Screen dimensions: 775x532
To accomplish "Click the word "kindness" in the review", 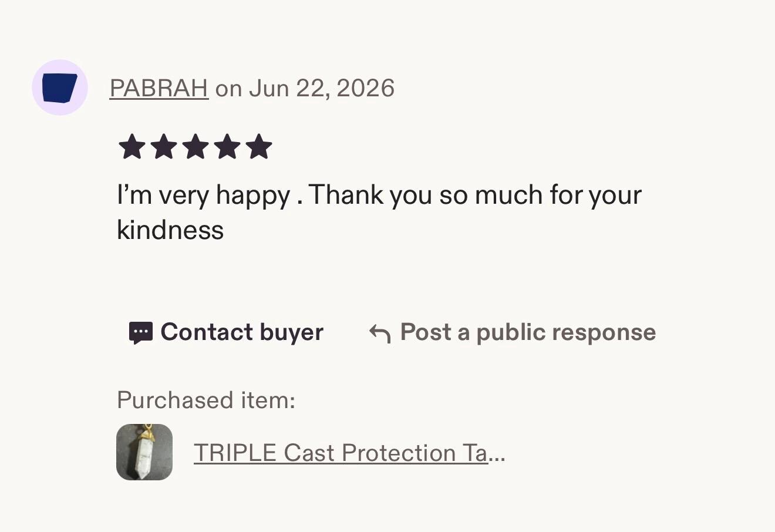I will 170,230.
